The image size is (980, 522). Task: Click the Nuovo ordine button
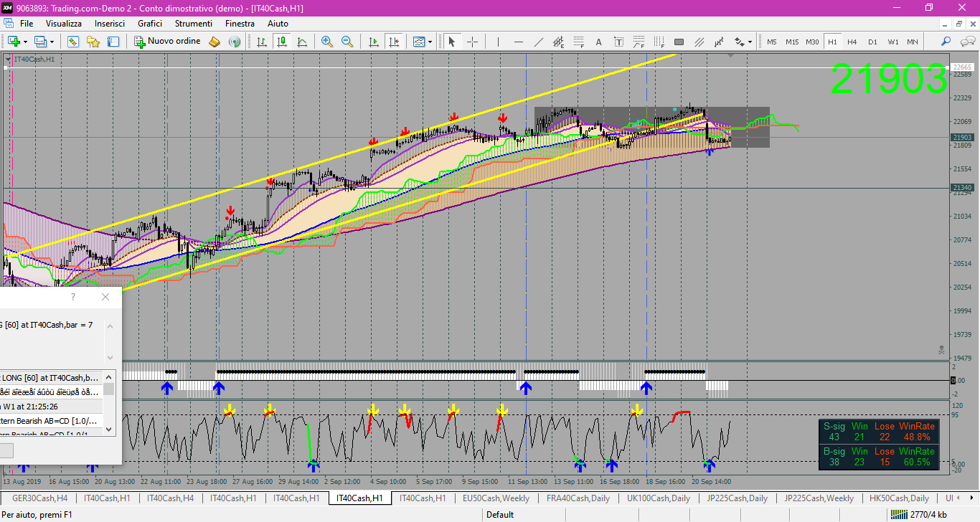coord(168,42)
